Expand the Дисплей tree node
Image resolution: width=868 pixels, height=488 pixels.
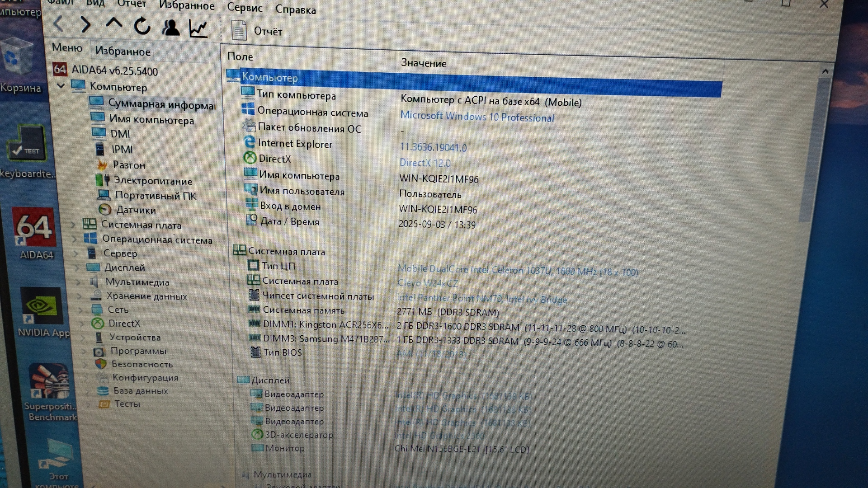(x=76, y=267)
